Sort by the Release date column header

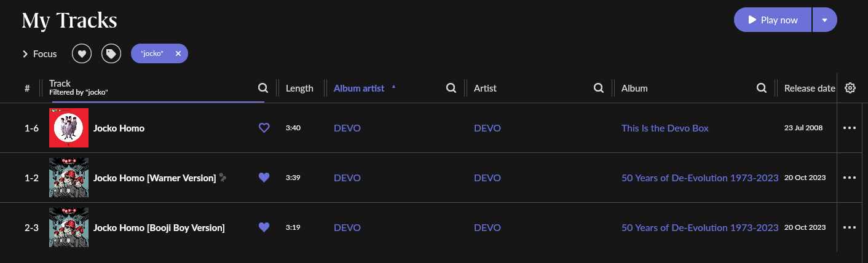coord(810,88)
